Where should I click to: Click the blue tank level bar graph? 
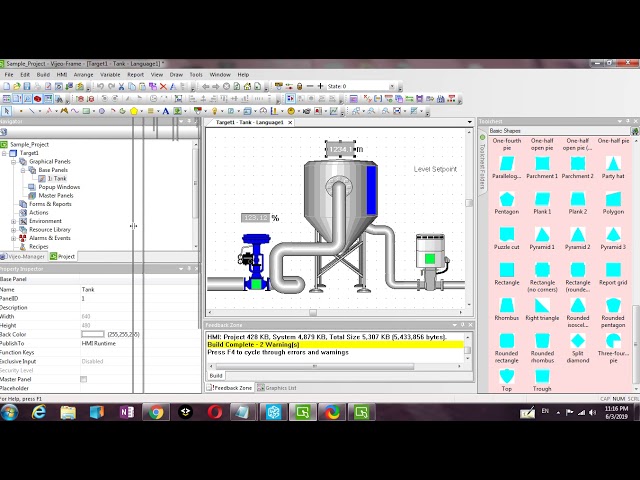point(371,190)
